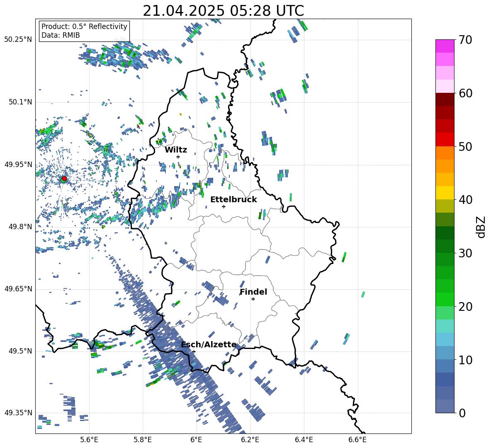
Task: Click the Findel station cross marker
Action: [253, 299]
